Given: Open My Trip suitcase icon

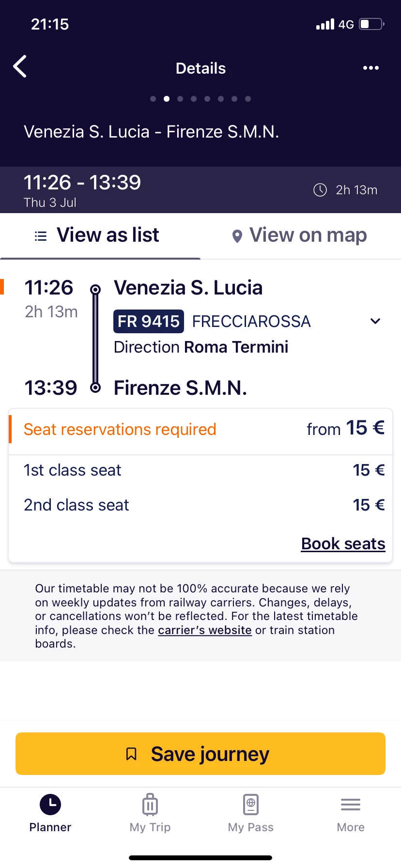Looking at the screenshot, I should [150, 805].
